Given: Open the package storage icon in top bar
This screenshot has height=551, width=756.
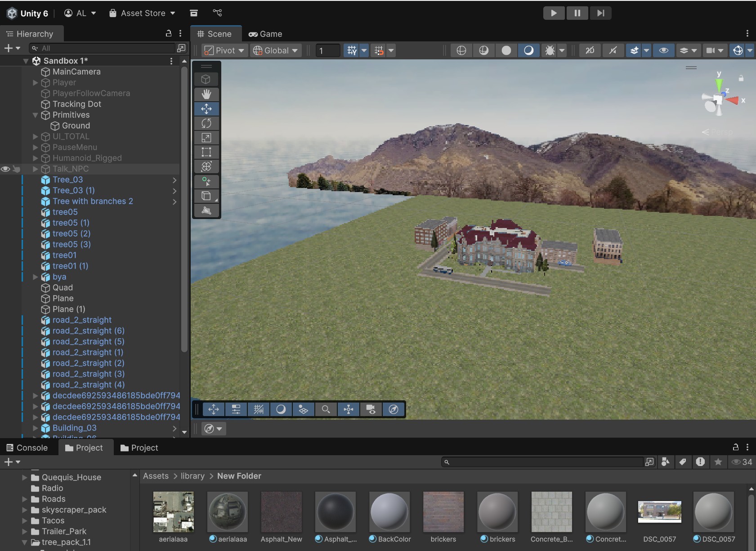Looking at the screenshot, I should (194, 13).
